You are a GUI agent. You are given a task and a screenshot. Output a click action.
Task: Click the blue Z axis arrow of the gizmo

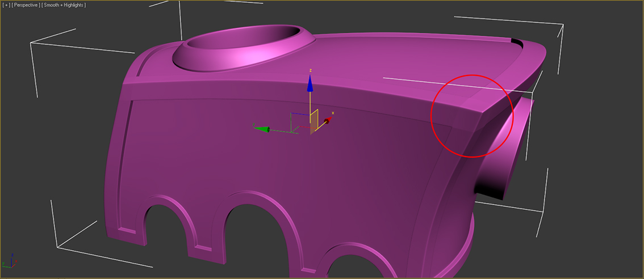310,83
